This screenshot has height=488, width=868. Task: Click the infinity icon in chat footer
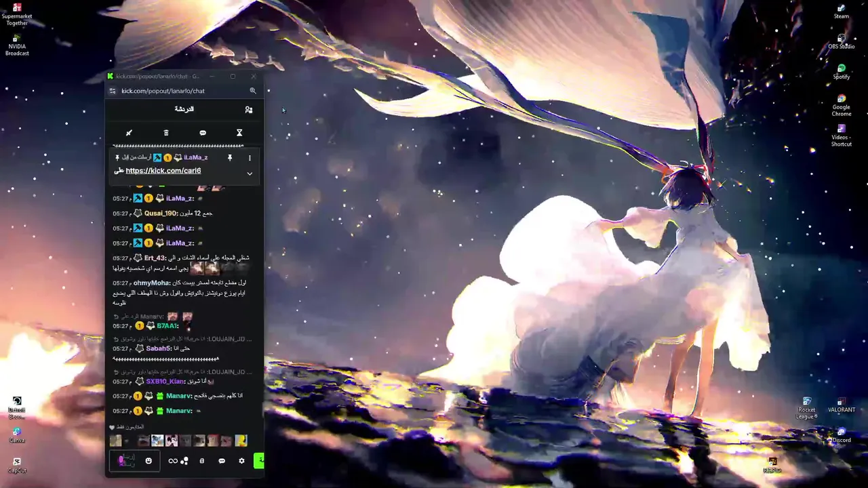pos(173,461)
